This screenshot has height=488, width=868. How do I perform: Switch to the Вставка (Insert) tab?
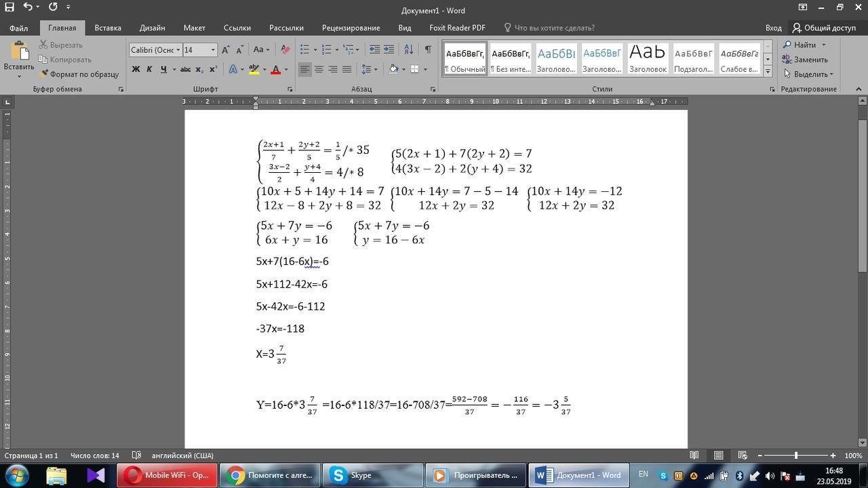(108, 28)
